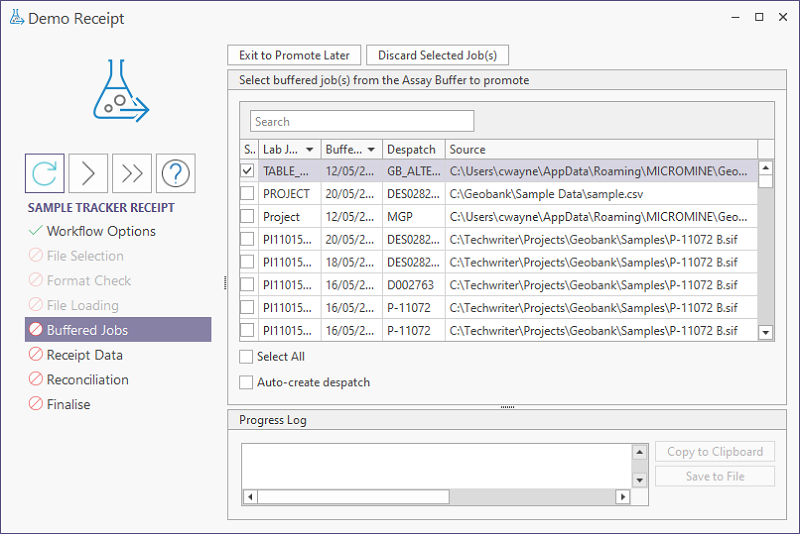Click Discard Selected Job(s) button
The height and width of the screenshot is (534, 800).
[x=437, y=55]
